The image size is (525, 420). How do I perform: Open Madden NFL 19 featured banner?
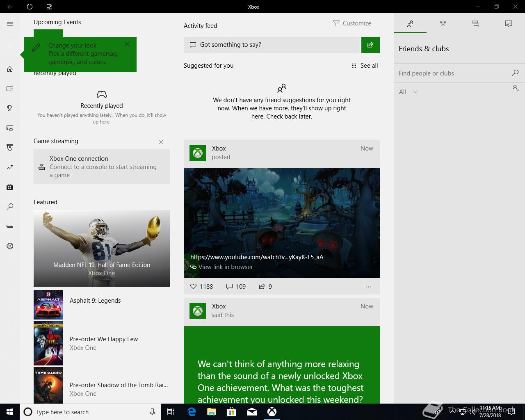[x=102, y=248]
